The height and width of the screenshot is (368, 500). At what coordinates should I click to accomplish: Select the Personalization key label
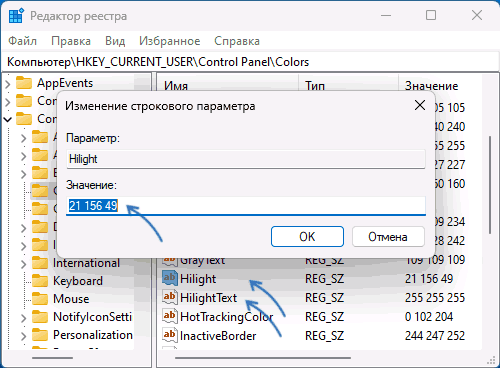click(93, 335)
